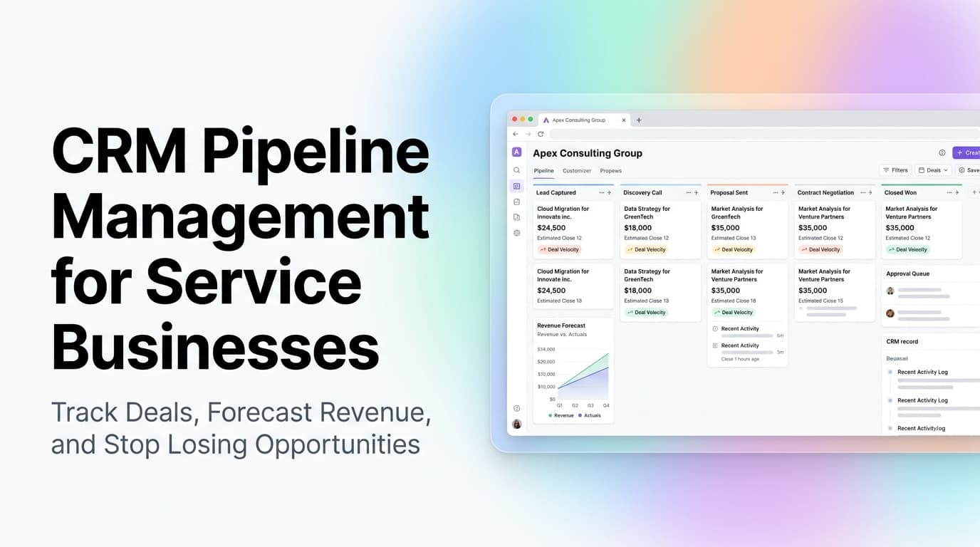Image resolution: width=980 pixels, height=547 pixels.
Task: Toggle the Revenue legend item on the chart
Action: click(x=561, y=415)
